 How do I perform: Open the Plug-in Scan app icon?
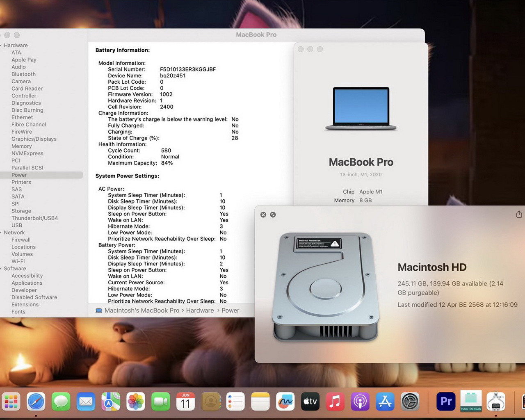point(471,401)
